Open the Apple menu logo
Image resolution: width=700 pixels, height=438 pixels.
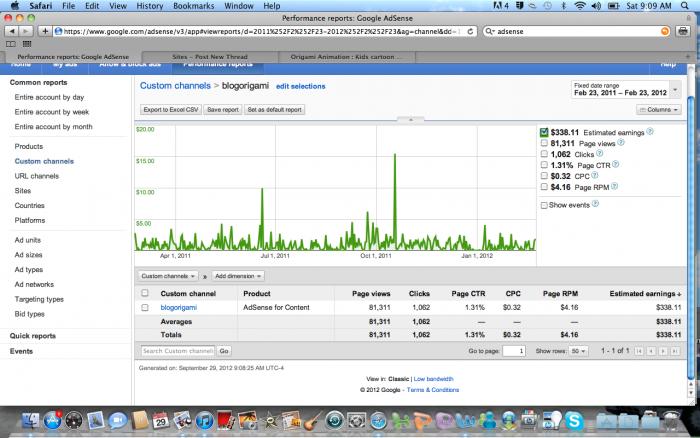(x=15, y=6)
